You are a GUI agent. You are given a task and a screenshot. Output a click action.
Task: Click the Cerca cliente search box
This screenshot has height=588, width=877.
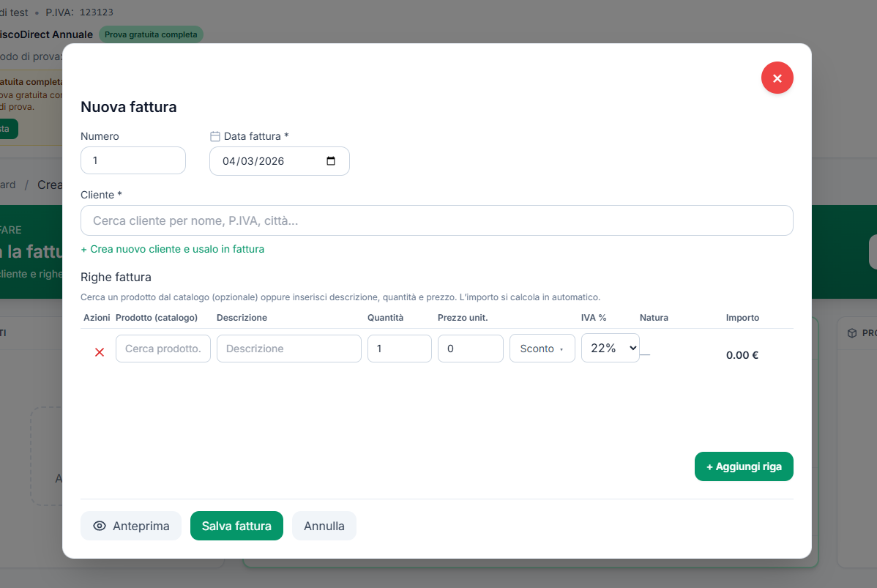(436, 220)
